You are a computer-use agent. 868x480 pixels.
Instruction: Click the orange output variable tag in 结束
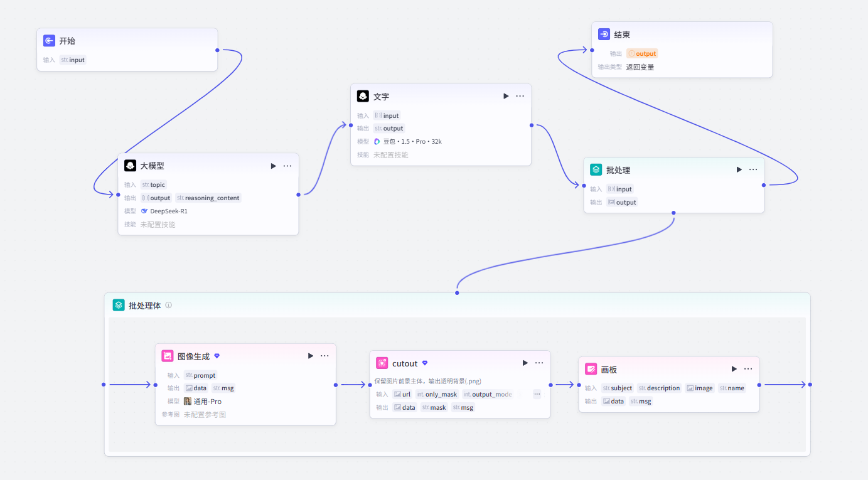point(642,54)
